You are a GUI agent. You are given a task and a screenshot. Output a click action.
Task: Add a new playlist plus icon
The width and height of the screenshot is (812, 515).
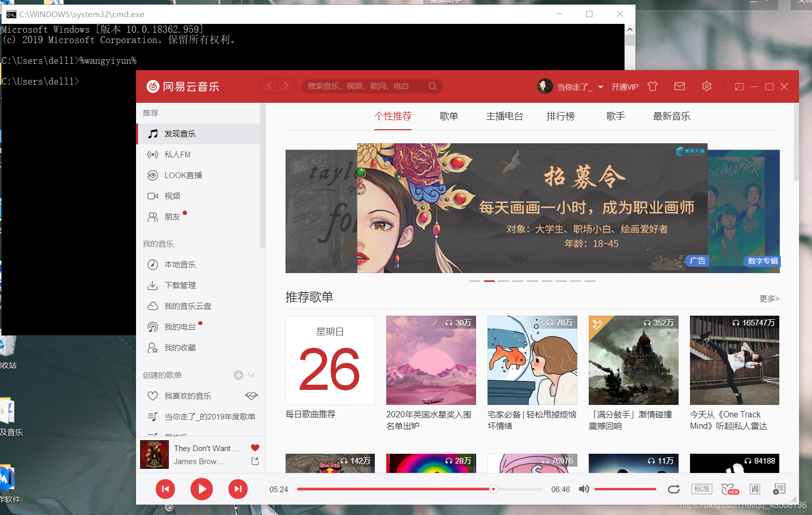click(x=238, y=375)
